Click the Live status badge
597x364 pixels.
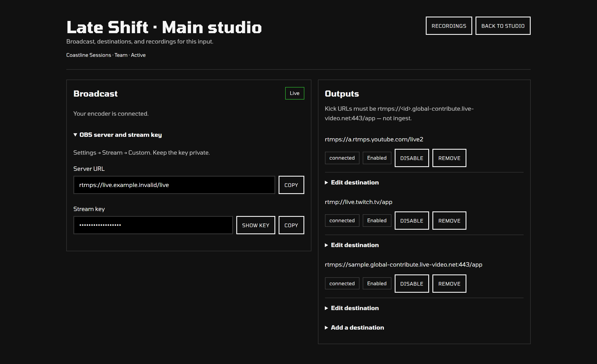point(295,93)
